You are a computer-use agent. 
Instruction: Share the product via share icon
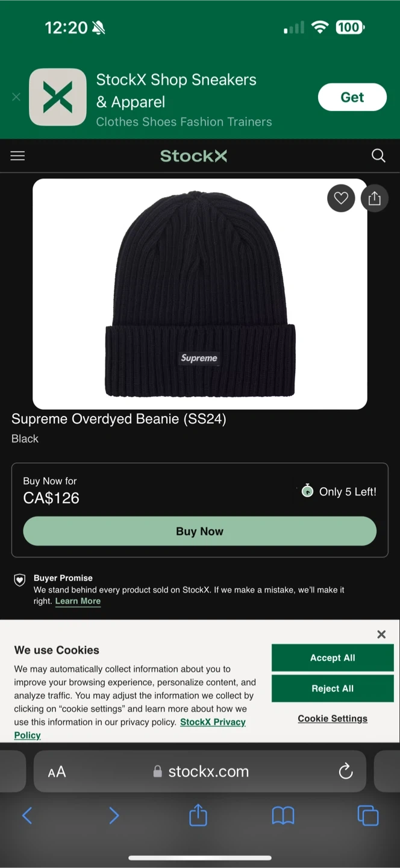point(375,198)
